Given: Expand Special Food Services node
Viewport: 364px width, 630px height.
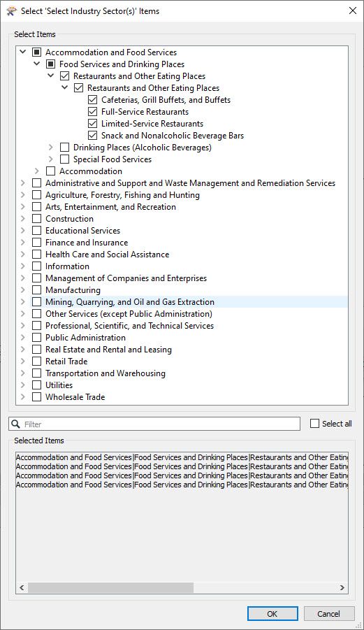Looking at the screenshot, I should (50, 159).
